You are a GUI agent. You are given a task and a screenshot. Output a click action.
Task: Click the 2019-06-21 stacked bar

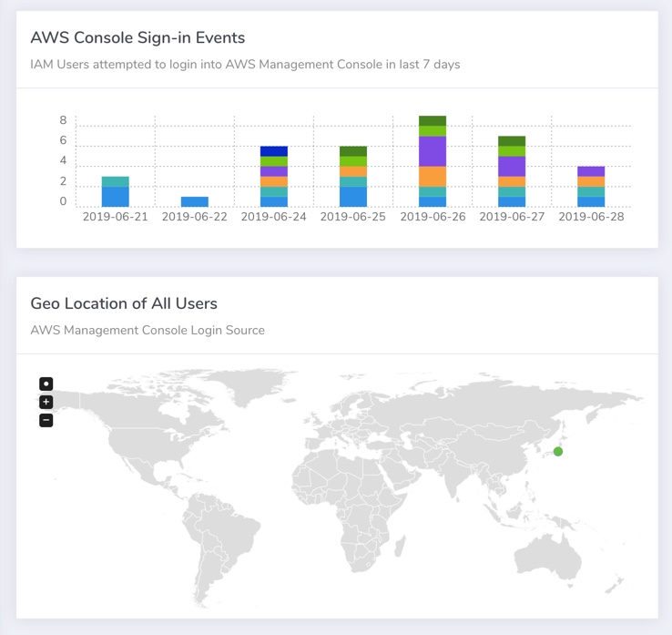coord(116,191)
